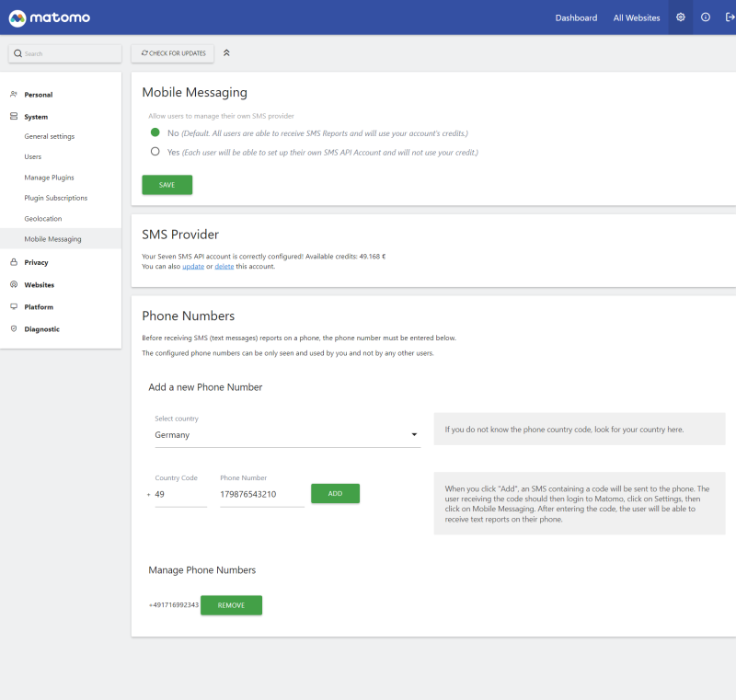Select the No radio button

(156, 132)
